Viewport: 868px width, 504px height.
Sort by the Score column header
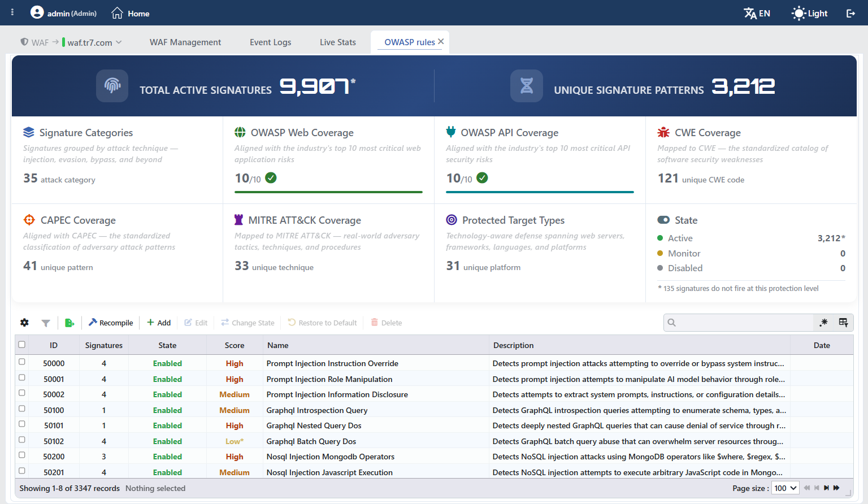235,345
